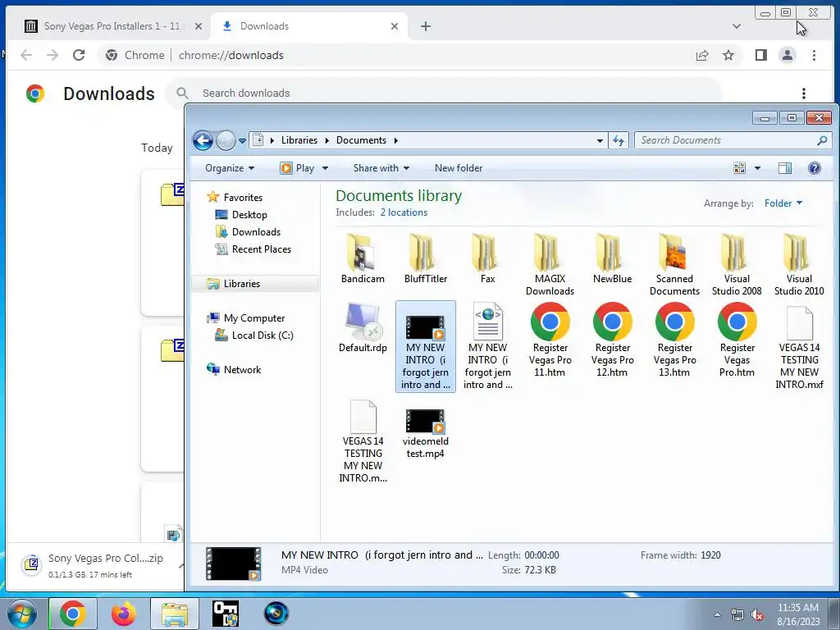Open the MAGIX Downloads folder

550,265
